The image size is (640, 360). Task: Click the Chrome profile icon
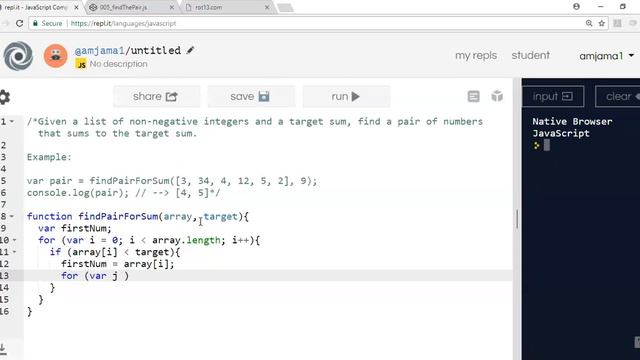576,7
